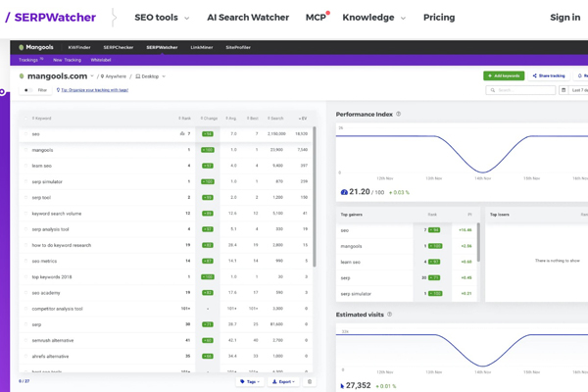Select the 'competitor analysis tool' row

click(166, 309)
